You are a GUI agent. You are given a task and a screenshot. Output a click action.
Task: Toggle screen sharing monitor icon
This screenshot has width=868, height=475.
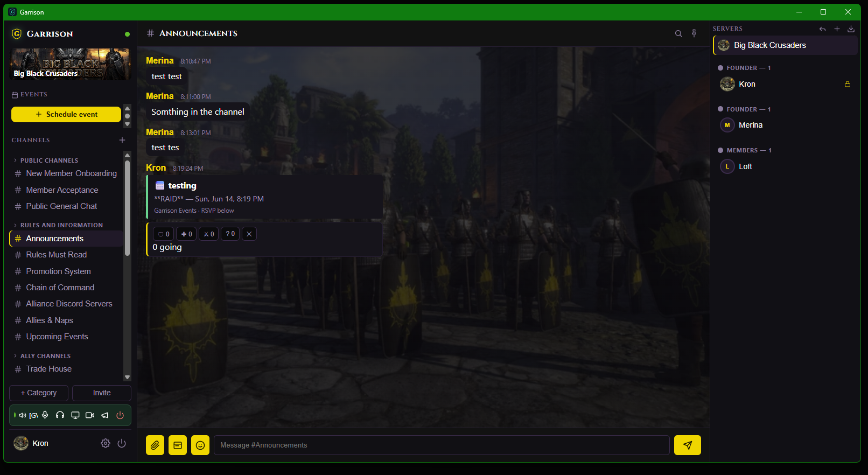coord(75,415)
